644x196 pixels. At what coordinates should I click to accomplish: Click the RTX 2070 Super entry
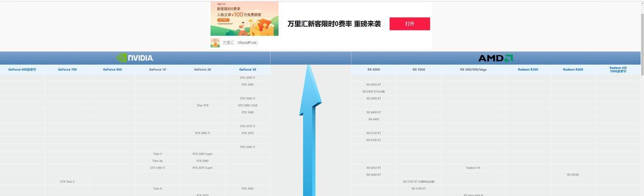pyautogui.click(x=202, y=168)
